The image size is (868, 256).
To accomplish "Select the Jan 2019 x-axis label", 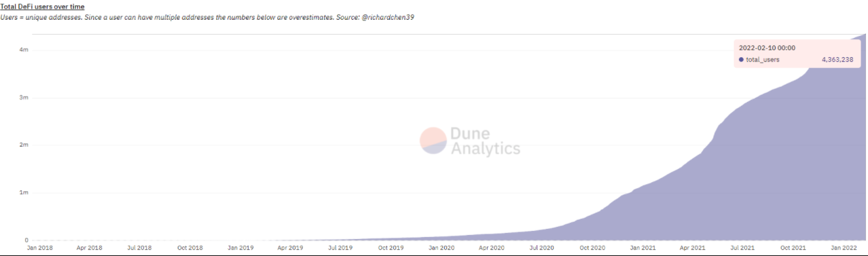I will [240, 248].
